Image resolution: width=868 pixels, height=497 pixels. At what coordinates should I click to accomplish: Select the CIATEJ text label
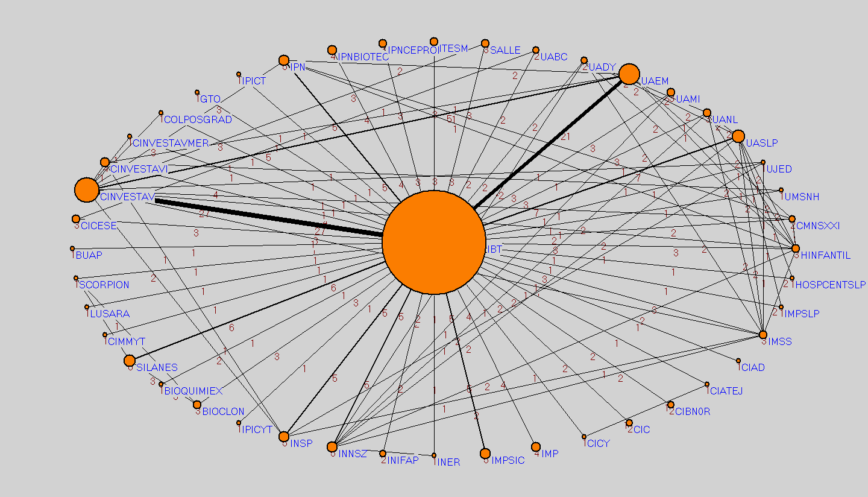726,391
